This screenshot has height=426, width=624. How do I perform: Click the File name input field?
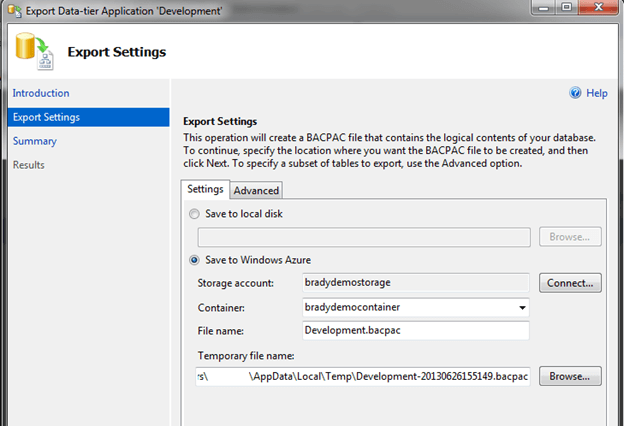point(415,330)
